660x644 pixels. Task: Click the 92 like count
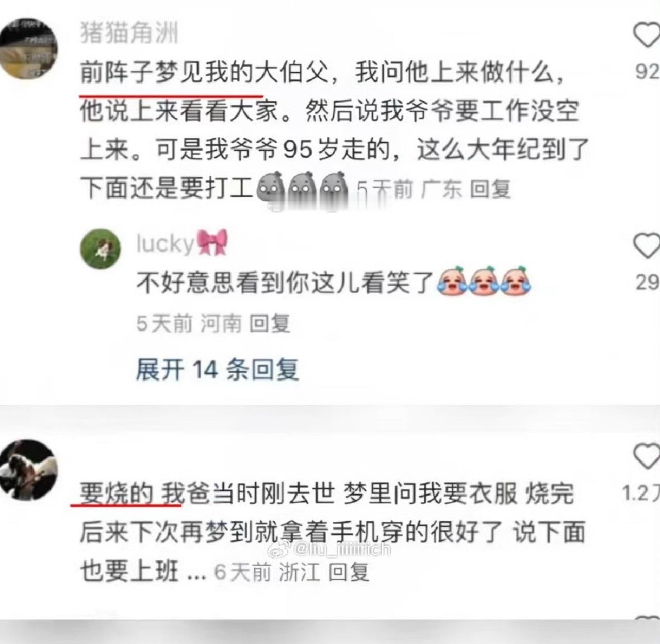(648, 71)
